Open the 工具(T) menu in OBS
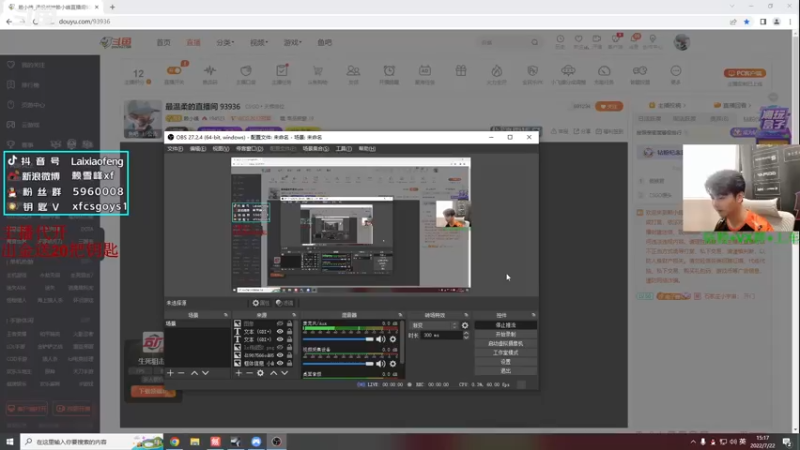Image resolution: width=800 pixels, height=450 pixels. pyautogui.click(x=343, y=148)
